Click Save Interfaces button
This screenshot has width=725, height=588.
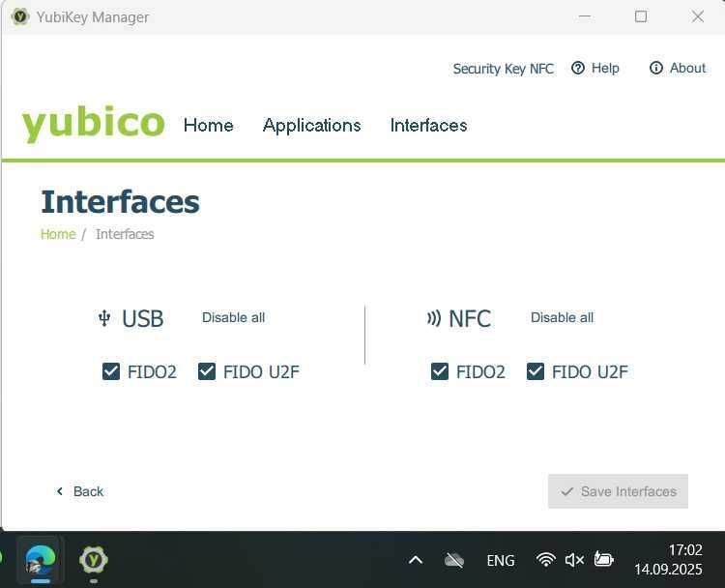click(619, 491)
